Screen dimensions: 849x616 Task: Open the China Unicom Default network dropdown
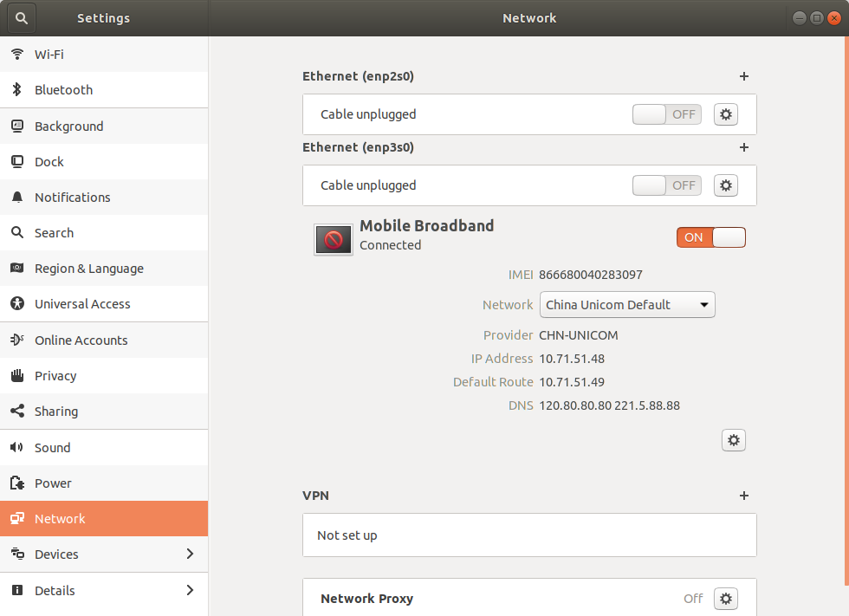click(627, 305)
